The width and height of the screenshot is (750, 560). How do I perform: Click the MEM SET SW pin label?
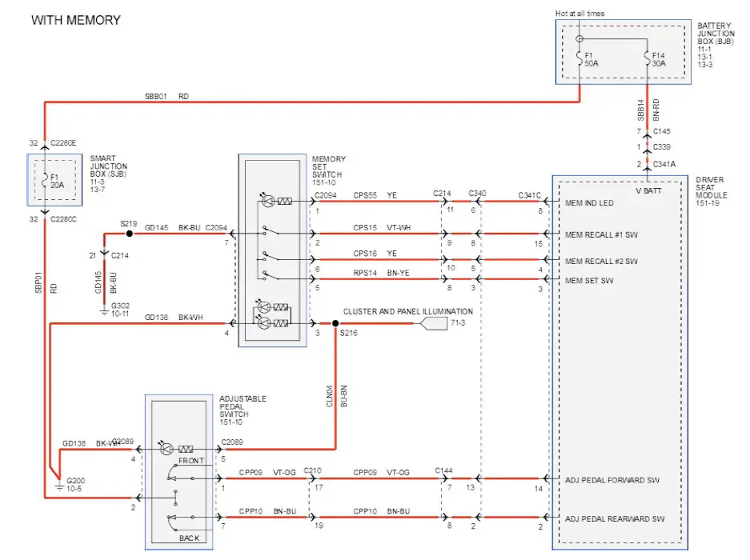click(x=589, y=281)
